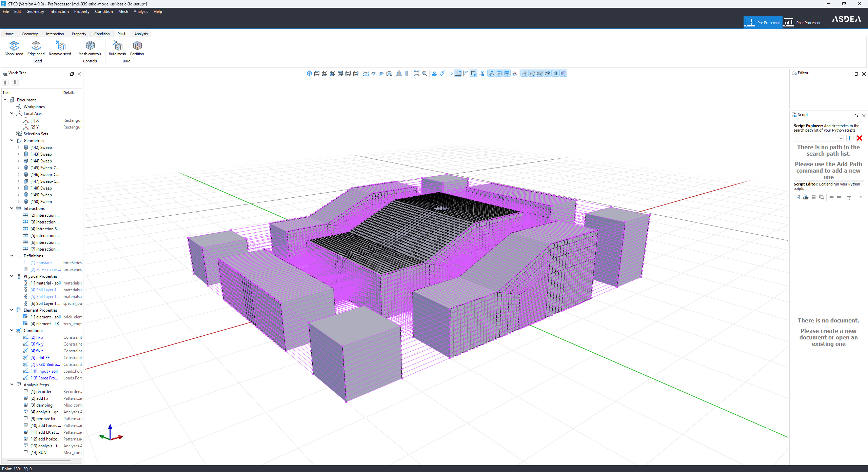Switch to the Analysis ribbon tab

(141, 34)
